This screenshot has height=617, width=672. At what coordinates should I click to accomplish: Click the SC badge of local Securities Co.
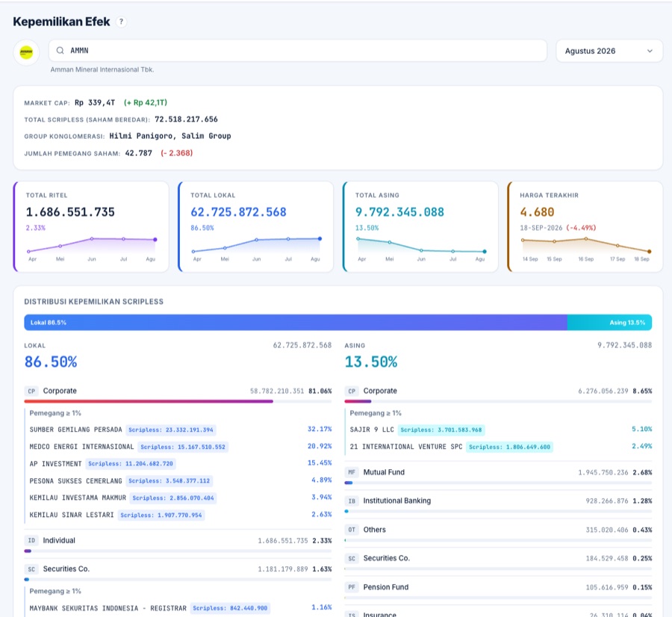tap(31, 569)
